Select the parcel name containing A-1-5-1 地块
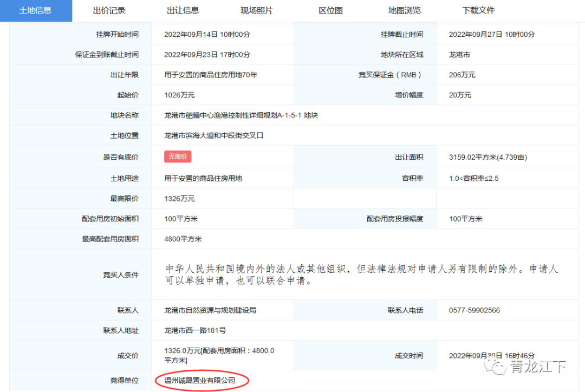The image size is (585, 392). pyautogui.click(x=241, y=115)
